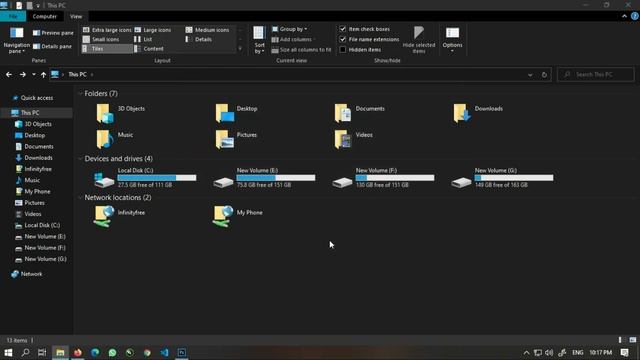Go up one folder level
This screenshot has height=360, width=640.
click(43, 75)
